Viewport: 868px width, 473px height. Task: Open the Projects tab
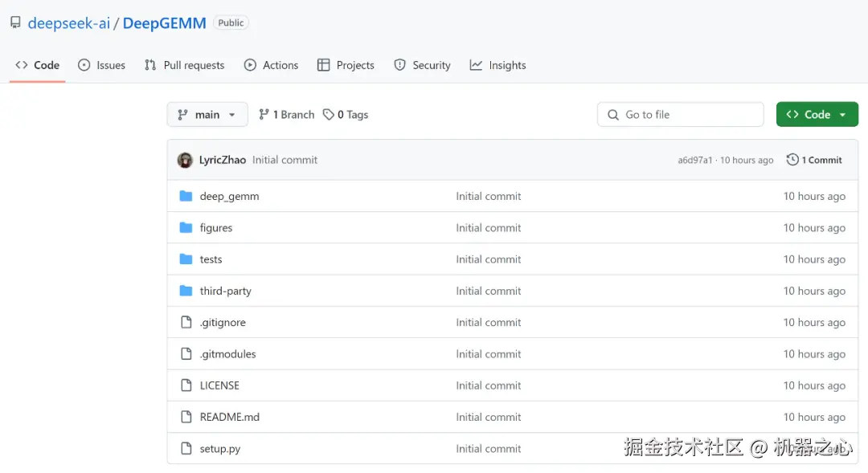pyautogui.click(x=346, y=65)
